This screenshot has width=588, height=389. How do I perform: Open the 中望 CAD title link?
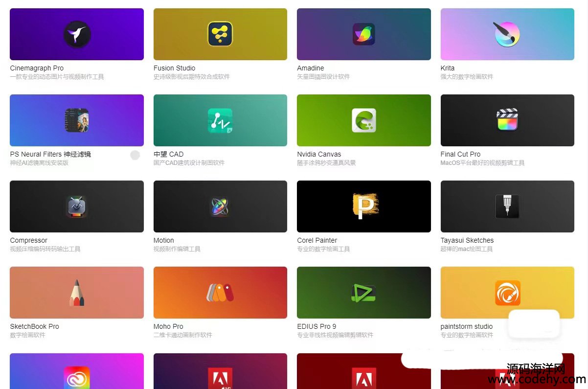pos(168,154)
